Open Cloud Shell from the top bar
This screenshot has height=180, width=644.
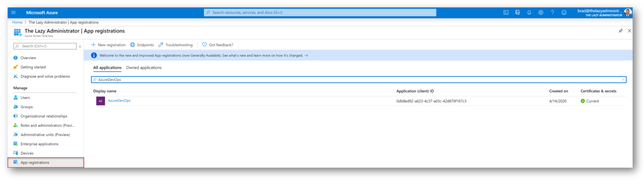(x=506, y=13)
